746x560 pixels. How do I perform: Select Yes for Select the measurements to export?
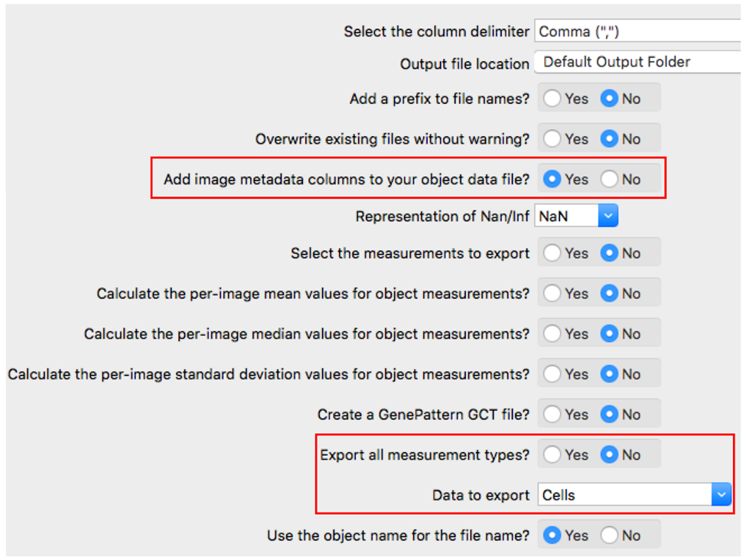click(x=552, y=253)
